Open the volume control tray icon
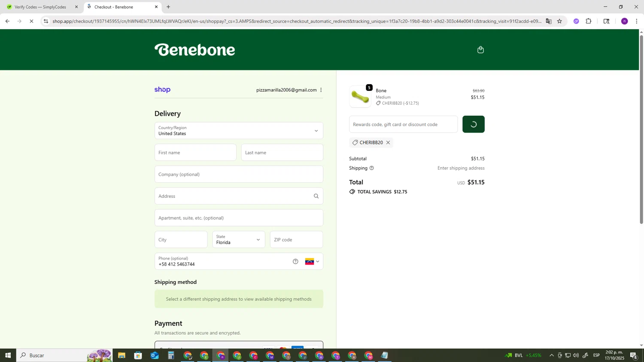Viewport: 644px width, 362px height. (x=576, y=356)
